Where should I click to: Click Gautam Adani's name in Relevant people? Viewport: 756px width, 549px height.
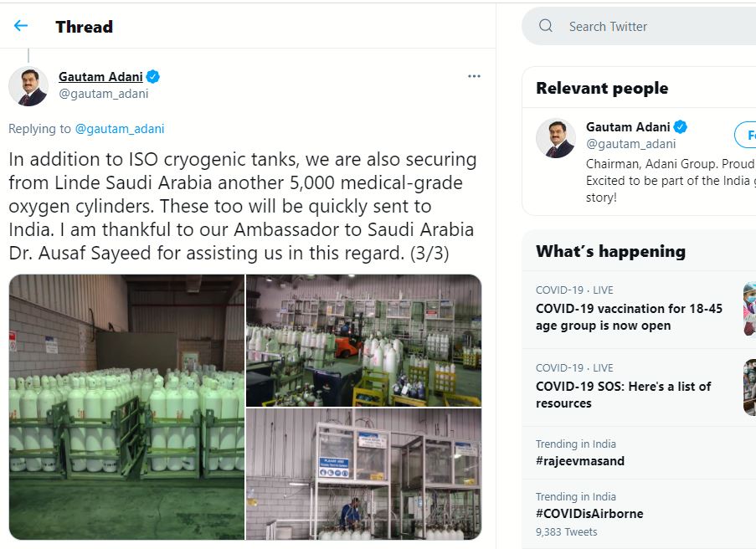pyautogui.click(x=628, y=127)
